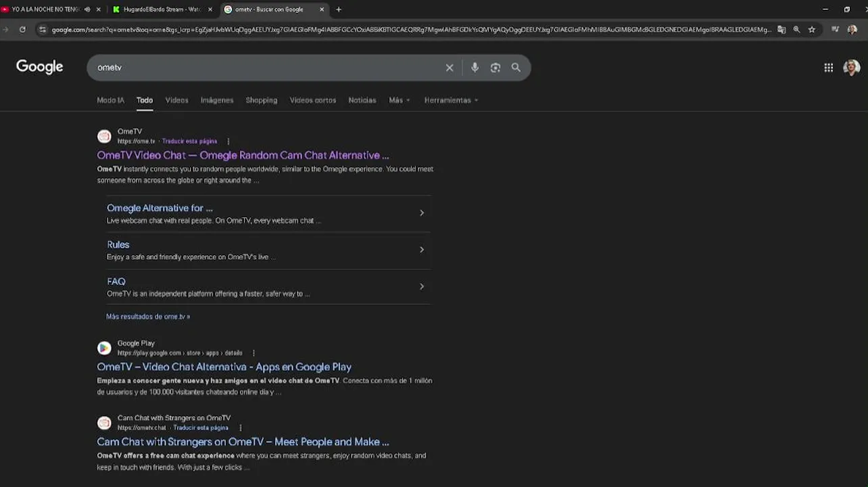Open Google account avatar on page

point(852,68)
